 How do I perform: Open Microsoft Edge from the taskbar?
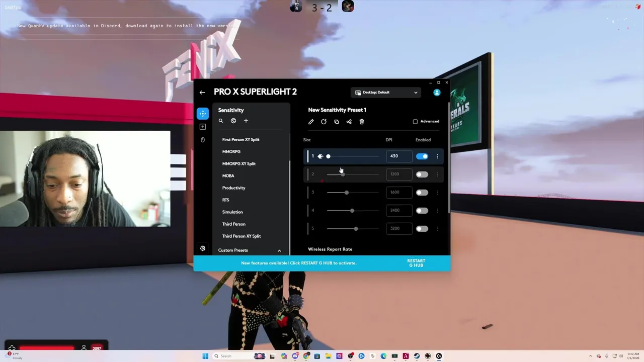[383, 356]
